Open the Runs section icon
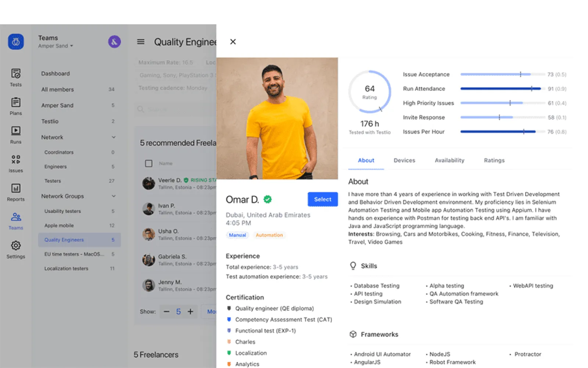 (x=16, y=131)
